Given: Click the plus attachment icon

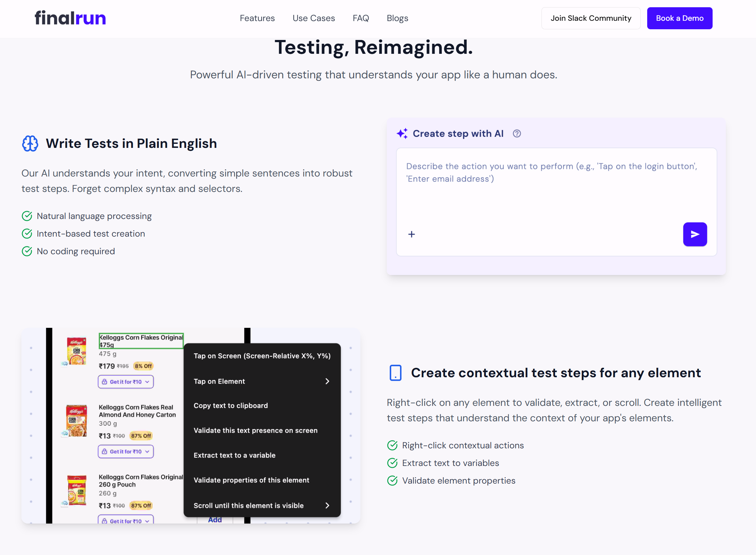Looking at the screenshot, I should (x=411, y=234).
